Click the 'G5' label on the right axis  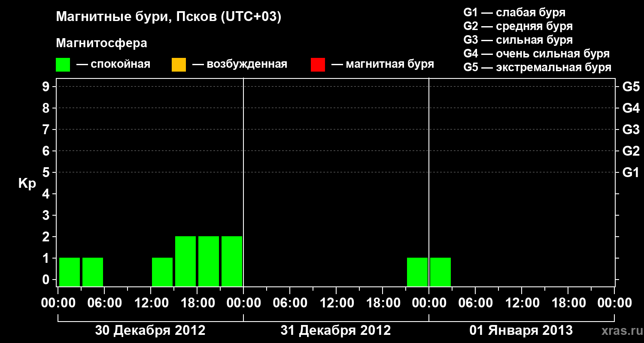click(631, 87)
